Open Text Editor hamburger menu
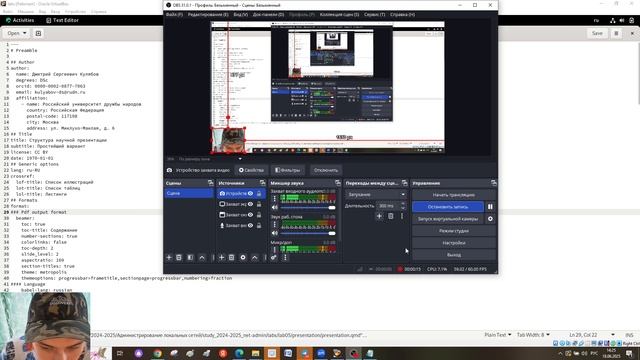 click(616, 33)
